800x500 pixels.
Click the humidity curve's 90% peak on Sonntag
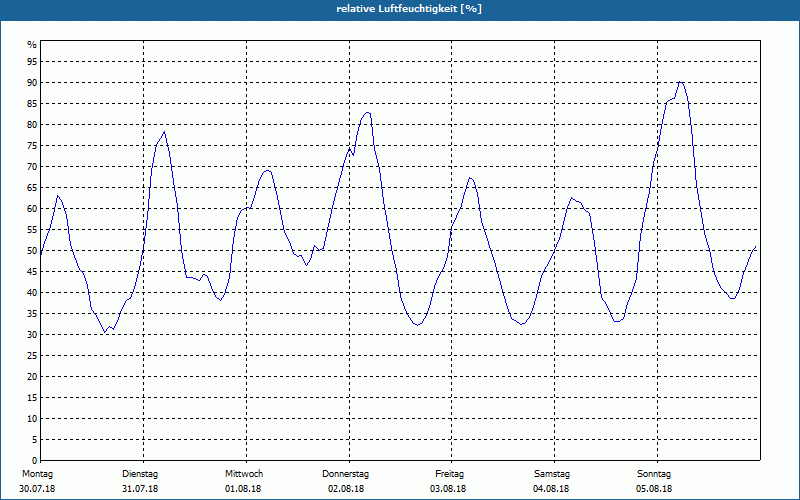coord(681,82)
